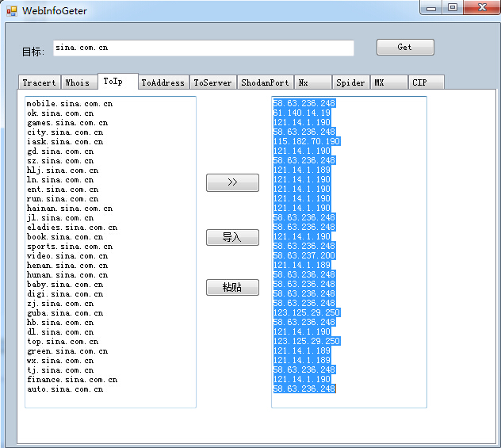The width and height of the screenshot is (501, 448).
Task: Click the WebInfoGeter app icon in title bar
Action: pos(12,11)
